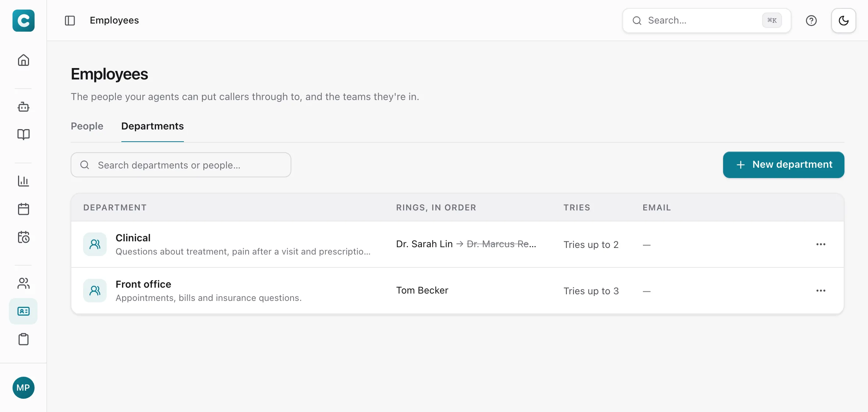Toggle dark mode with moon icon

coord(844,21)
